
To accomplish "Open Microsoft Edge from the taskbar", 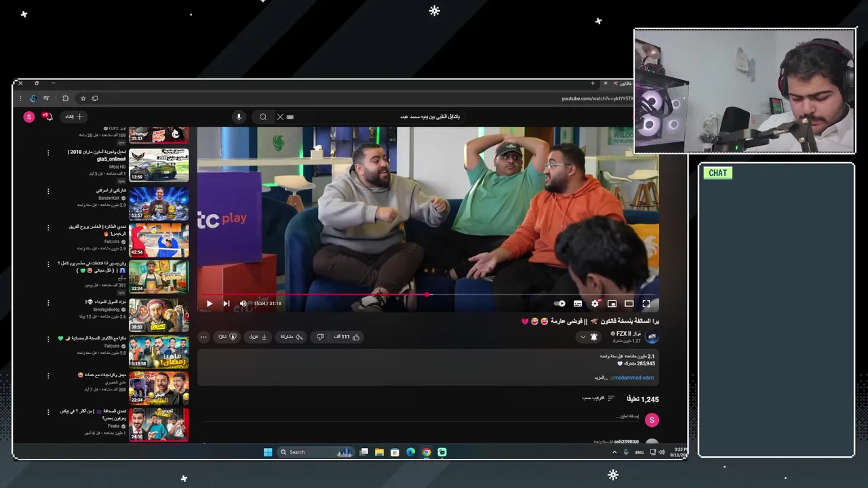I will [410, 452].
